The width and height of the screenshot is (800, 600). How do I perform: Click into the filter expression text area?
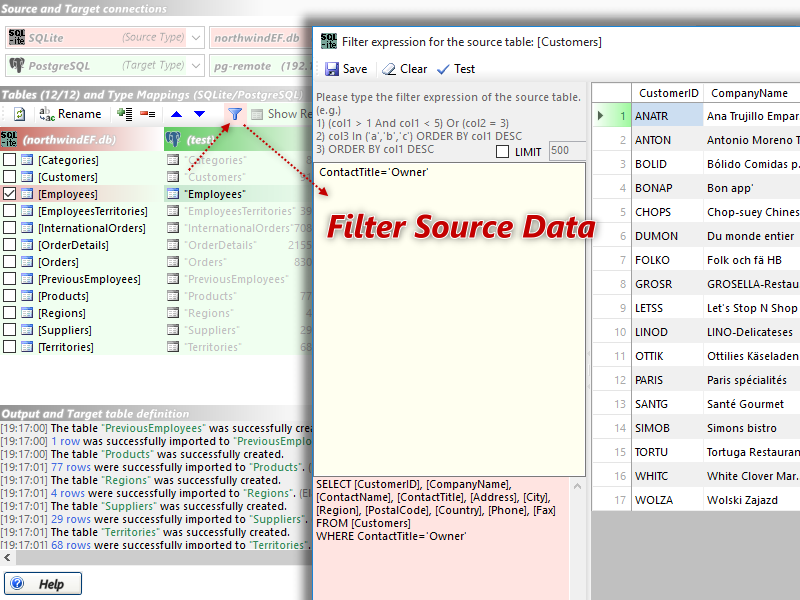tap(449, 319)
